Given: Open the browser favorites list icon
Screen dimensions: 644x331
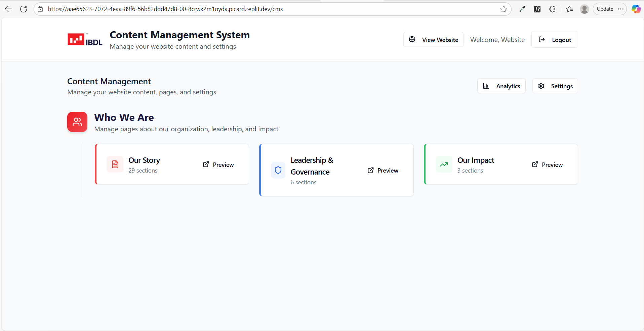Looking at the screenshot, I should (x=569, y=9).
